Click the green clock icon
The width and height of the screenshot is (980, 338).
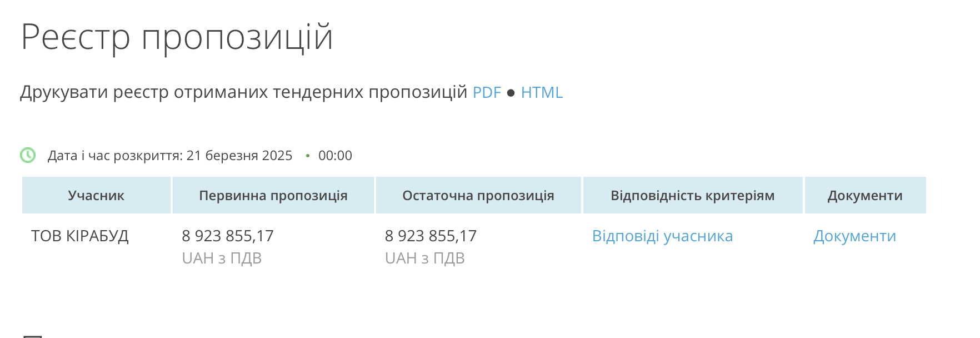tap(28, 155)
